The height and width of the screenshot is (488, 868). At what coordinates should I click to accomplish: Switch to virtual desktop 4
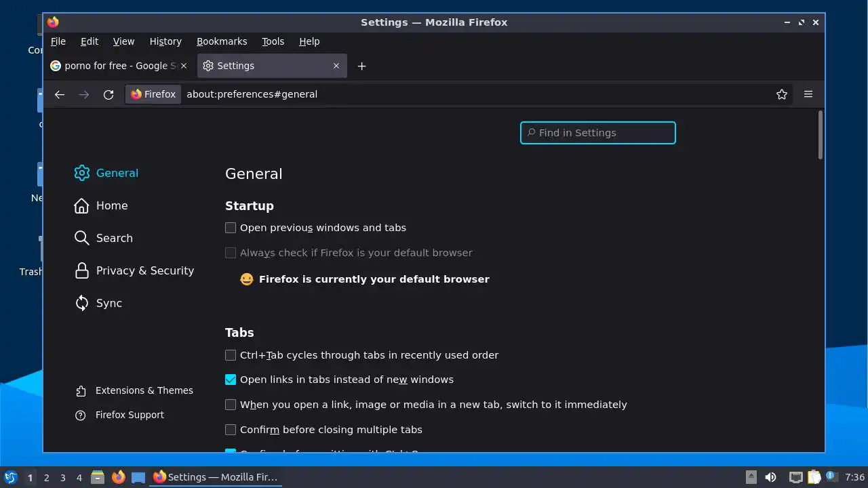coord(79,478)
